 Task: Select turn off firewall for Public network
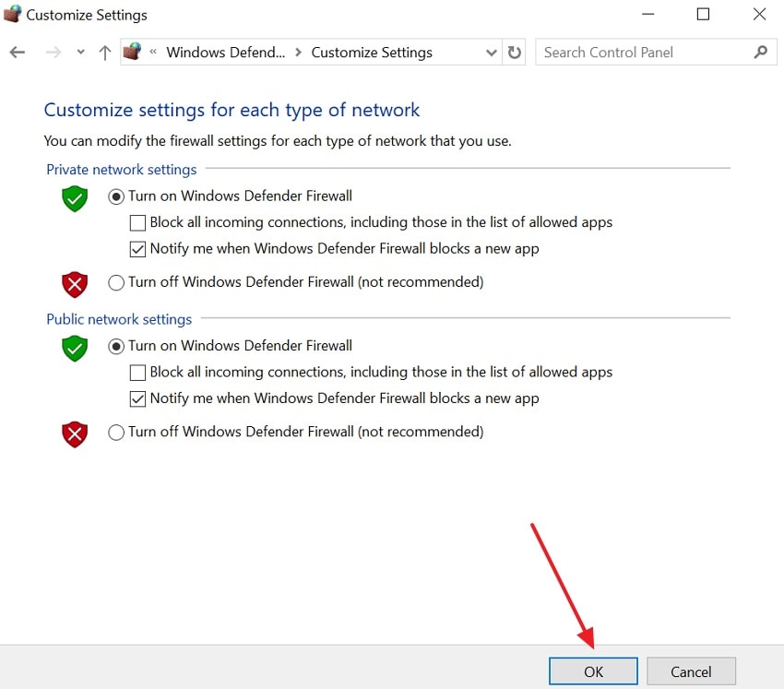click(x=116, y=432)
